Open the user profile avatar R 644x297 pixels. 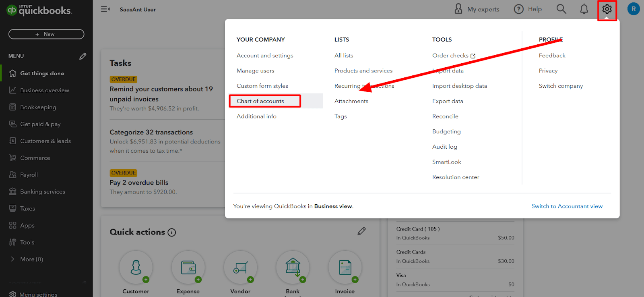coord(634,9)
